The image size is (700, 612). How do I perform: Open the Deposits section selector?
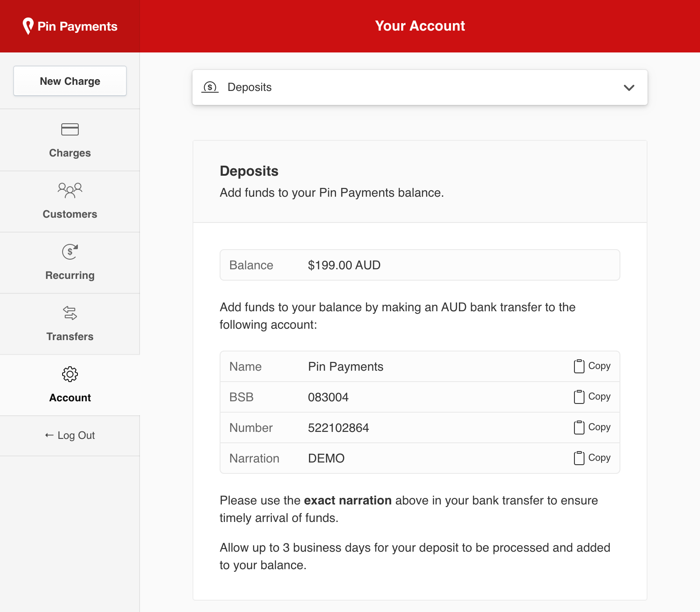(x=420, y=87)
